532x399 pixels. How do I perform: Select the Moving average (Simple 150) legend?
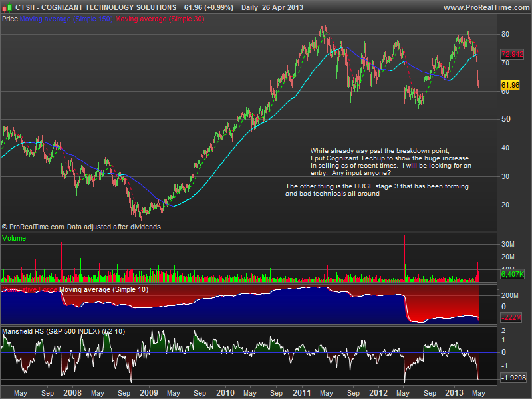(x=66, y=19)
